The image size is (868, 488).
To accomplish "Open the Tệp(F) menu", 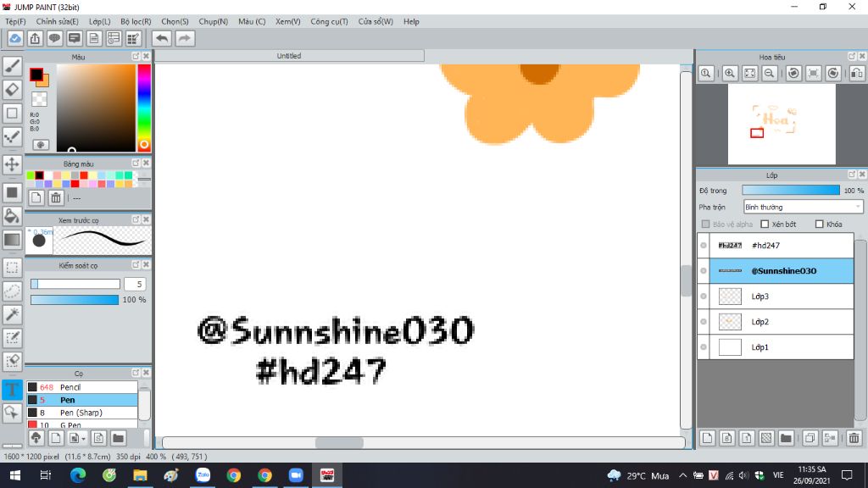I will point(15,21).
